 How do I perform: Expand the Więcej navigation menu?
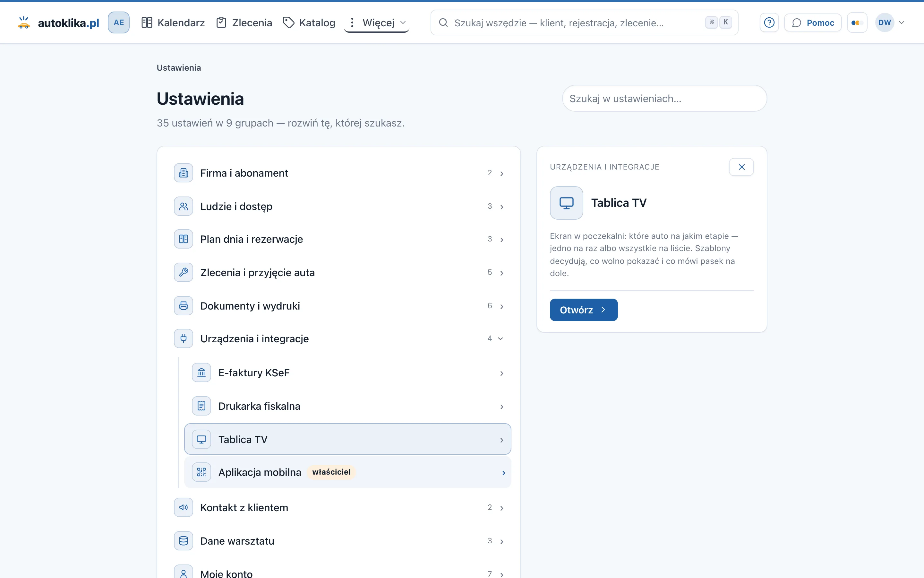tap(376, 22)
